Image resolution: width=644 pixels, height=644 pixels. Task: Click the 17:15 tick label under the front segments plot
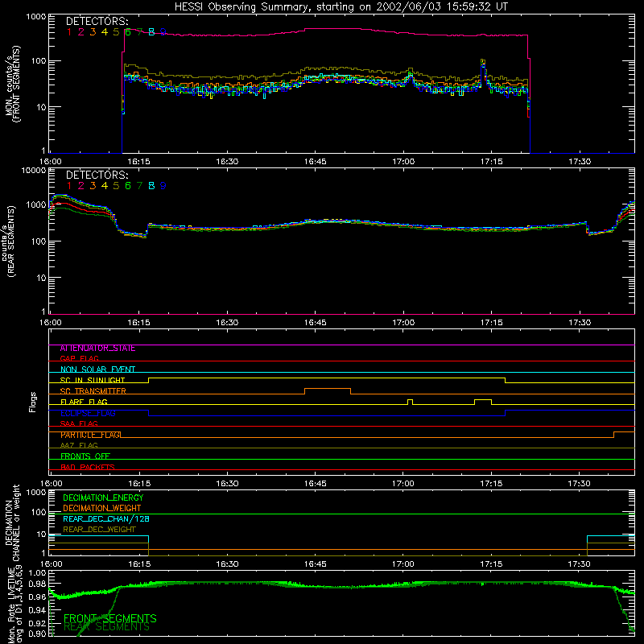[x=491, y=162]
